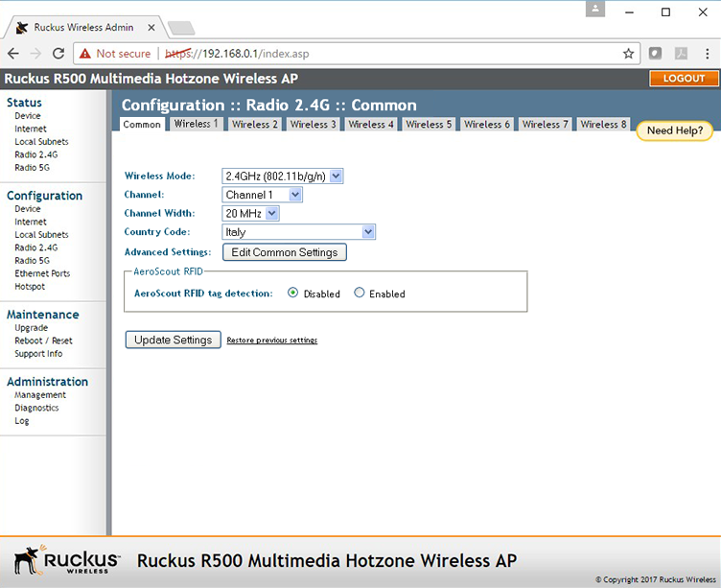The height and width of the screenshot is (588, 721).
Task: Click the Chrome profile icon
Action: (595, 9)
